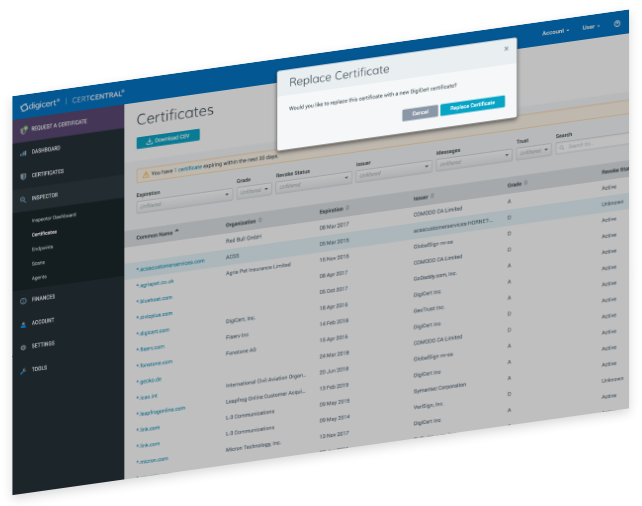Image resolution: width=642 pixels, height=506 pixels.
Task: Sort by Common Name arrow
Action: [x=177, y=231]
